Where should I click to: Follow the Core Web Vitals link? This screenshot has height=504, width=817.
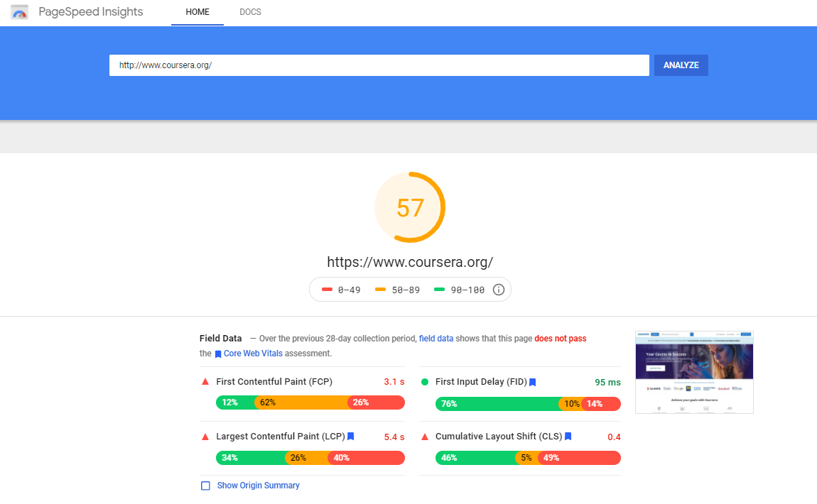[253, 354]
